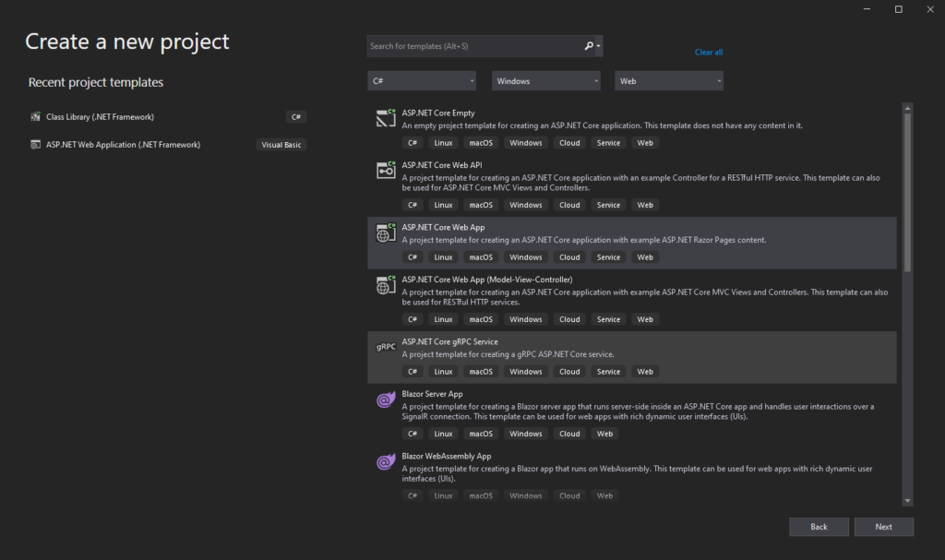Select ASP.NET Core Web App (Model-View-Controller) title
This screenshot has height=560, width=945.
pyautogui.click(x=487, y=280)
